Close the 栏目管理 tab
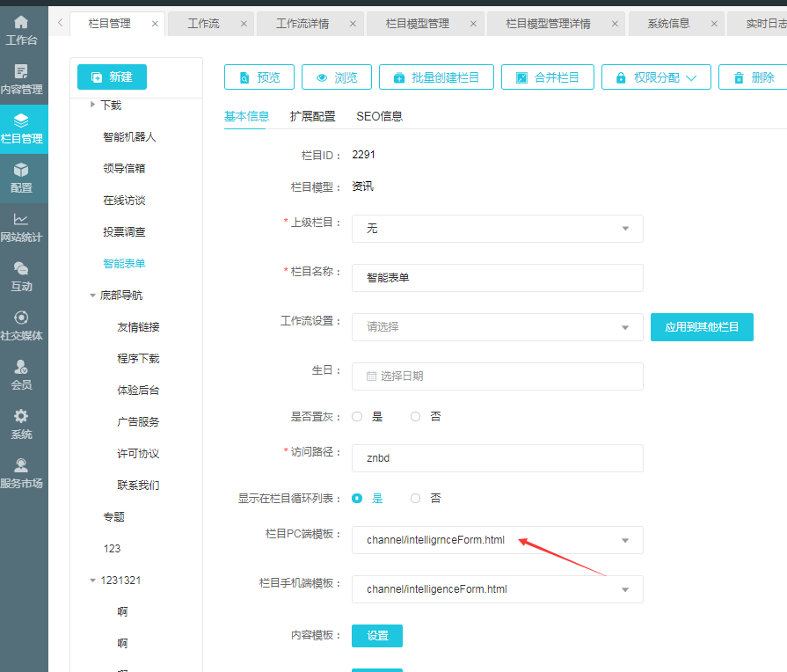 tap(156, 24)
